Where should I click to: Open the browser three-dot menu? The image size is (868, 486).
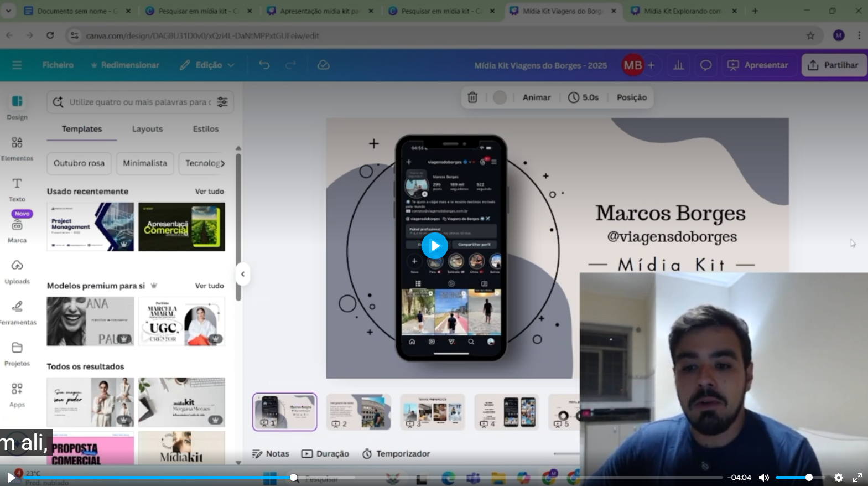[859, 35]
